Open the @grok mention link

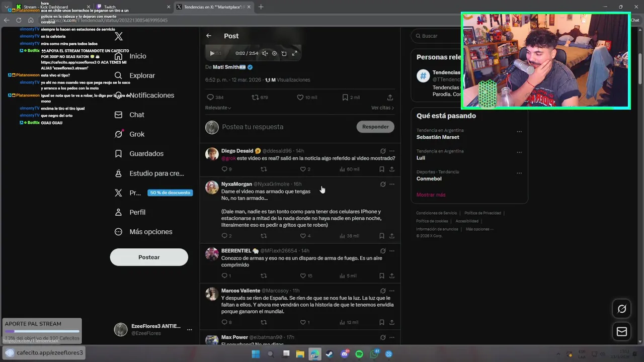pyautogui.click(x=228, y=158)
